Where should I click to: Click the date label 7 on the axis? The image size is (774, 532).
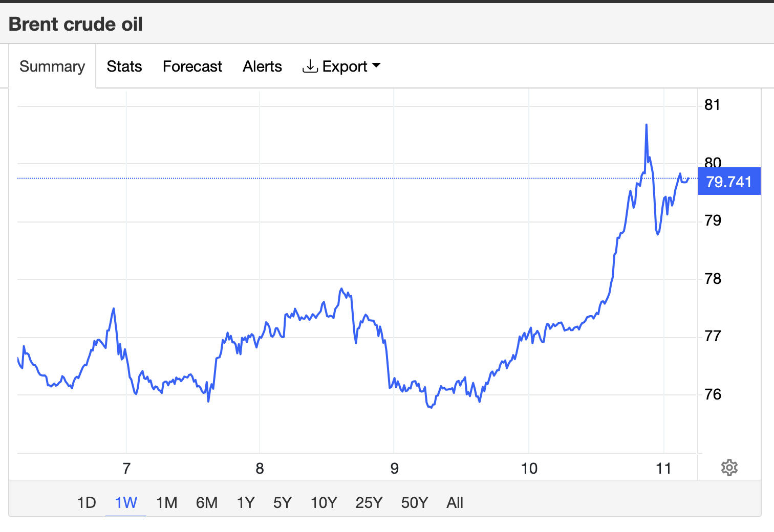[x=126, y=469]
